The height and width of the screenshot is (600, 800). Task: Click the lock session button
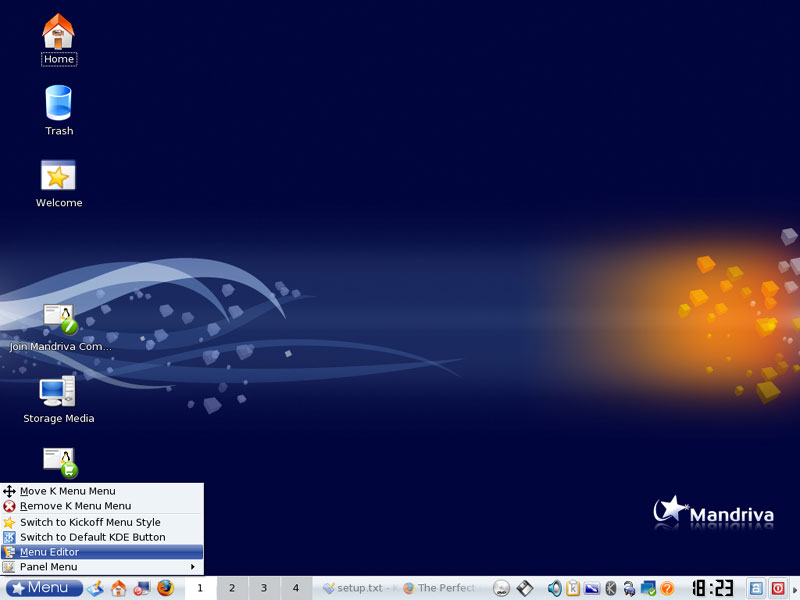coord(756,588)
